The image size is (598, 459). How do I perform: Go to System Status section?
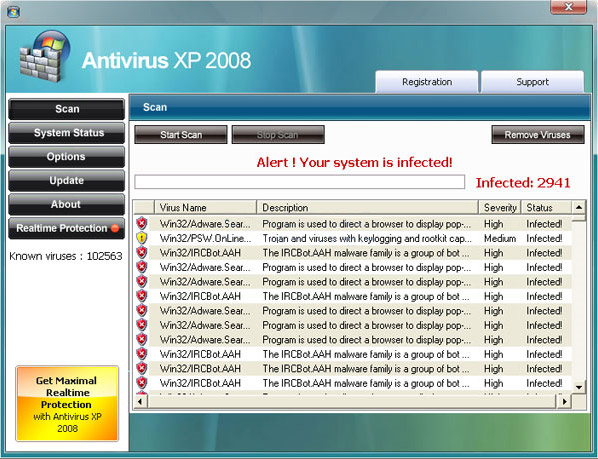(x=67, y=133)
